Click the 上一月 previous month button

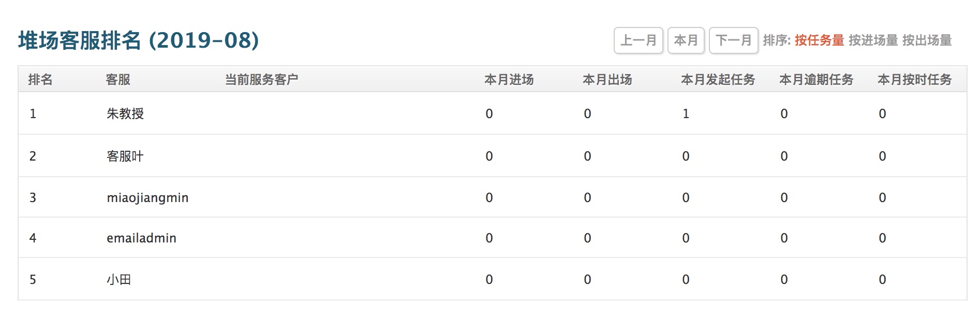coord(638,40)
